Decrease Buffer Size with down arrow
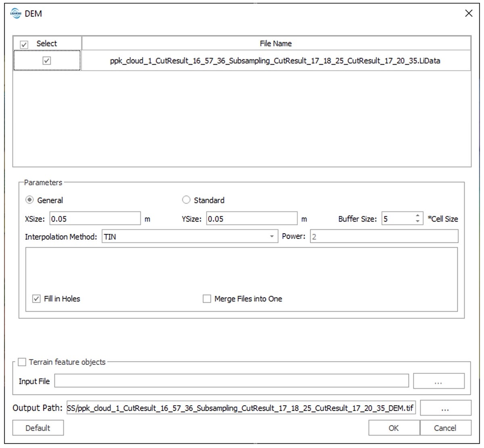484x448 pixels. click(418, 221)
